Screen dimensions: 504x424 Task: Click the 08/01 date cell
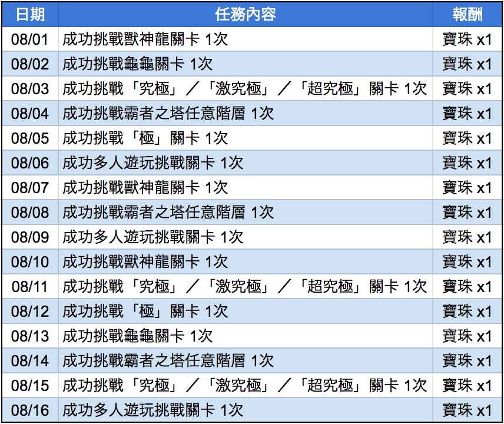click(x=30, y=39)
